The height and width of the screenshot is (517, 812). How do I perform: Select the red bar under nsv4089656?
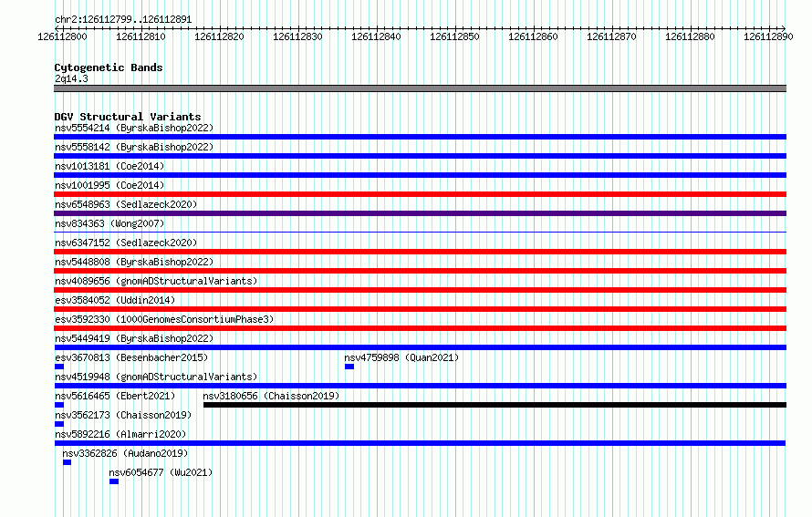pyautogui.click(x=420, y=290)
